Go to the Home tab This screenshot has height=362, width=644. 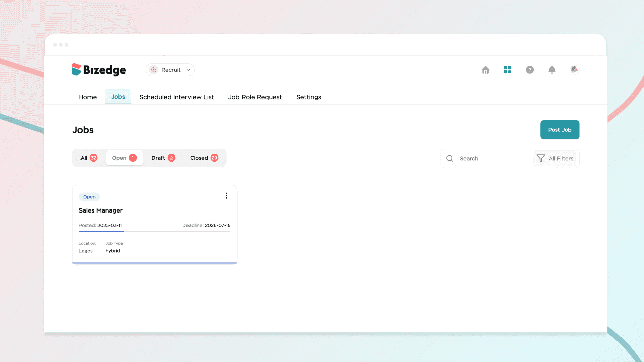(88, 97)
